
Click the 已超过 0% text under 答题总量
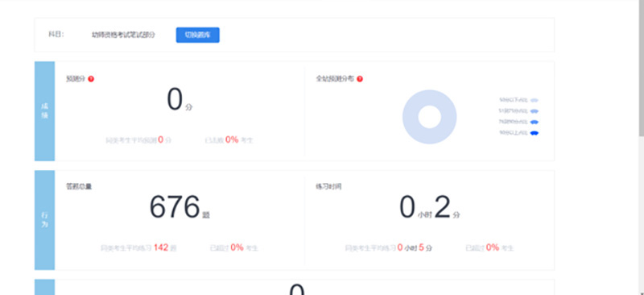click(227, 247)
